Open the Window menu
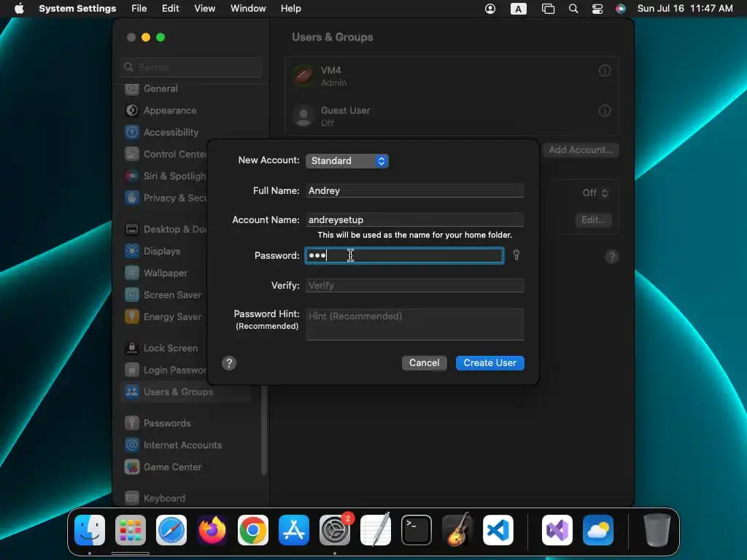 (x=248, y=9)
